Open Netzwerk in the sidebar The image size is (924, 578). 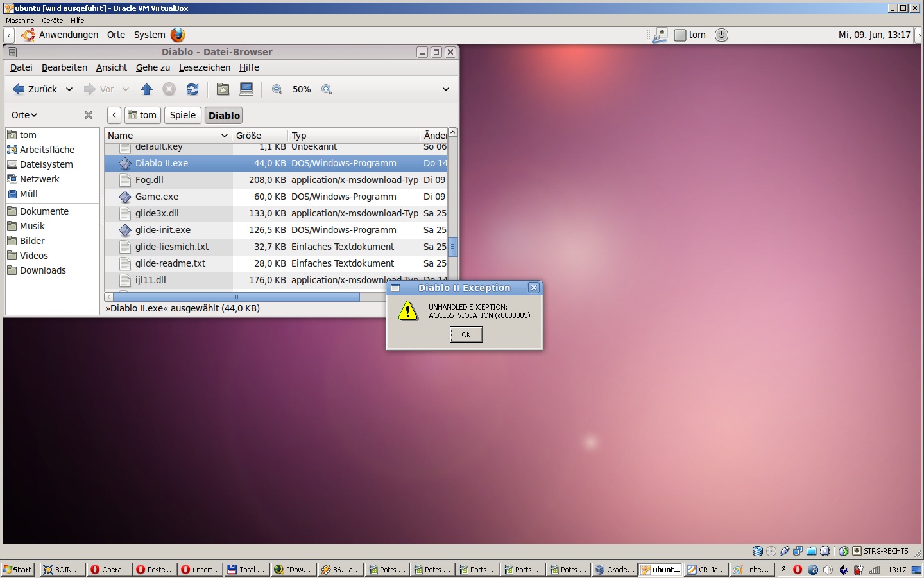pos(39,179)
